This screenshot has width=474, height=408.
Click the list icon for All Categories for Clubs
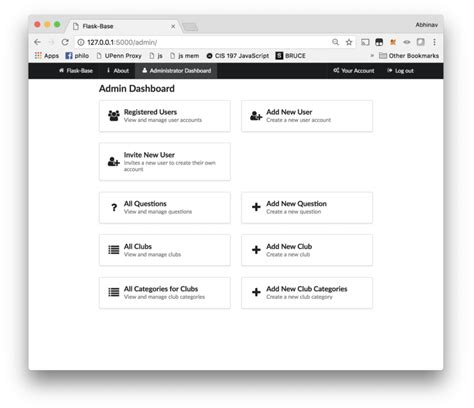114,292
